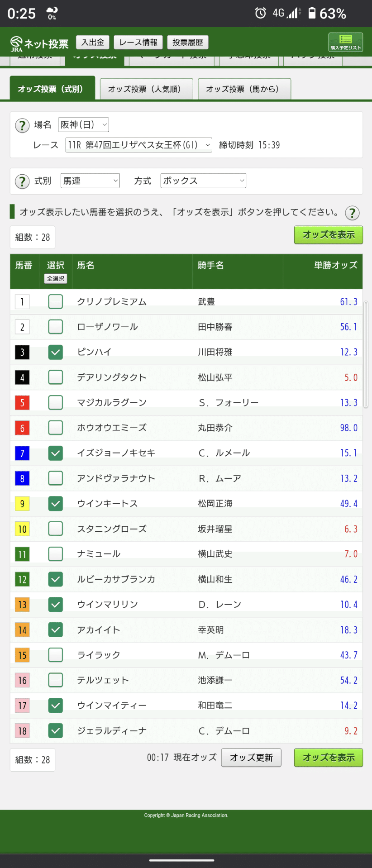The image size is (372, 868).
Task: Open help icon next to odds instruction
Action: click(352, 213)
